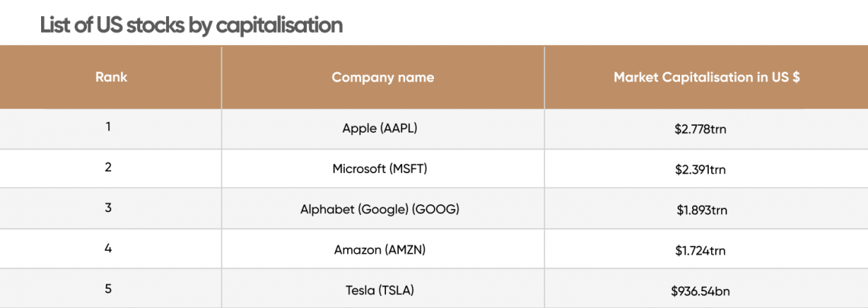Select the $2.391trn market cap value
The width and height of the screenshot is (868, 308).
click(700, 170)
